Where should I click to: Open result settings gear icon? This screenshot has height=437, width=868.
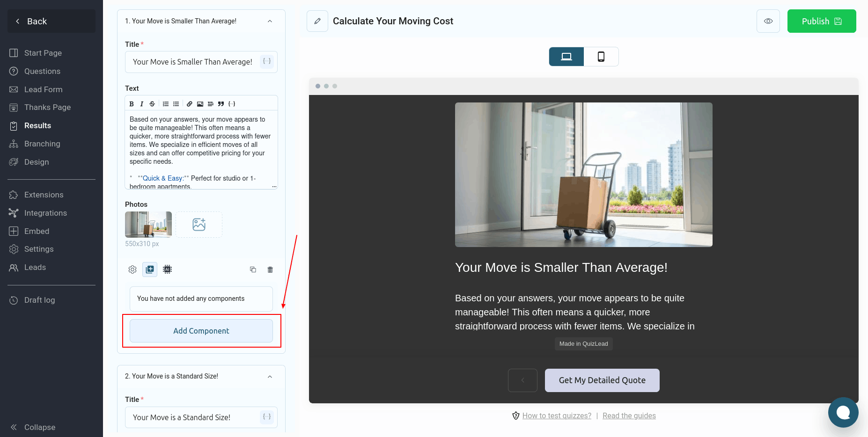pyautogui.click(x=132, y=269)
